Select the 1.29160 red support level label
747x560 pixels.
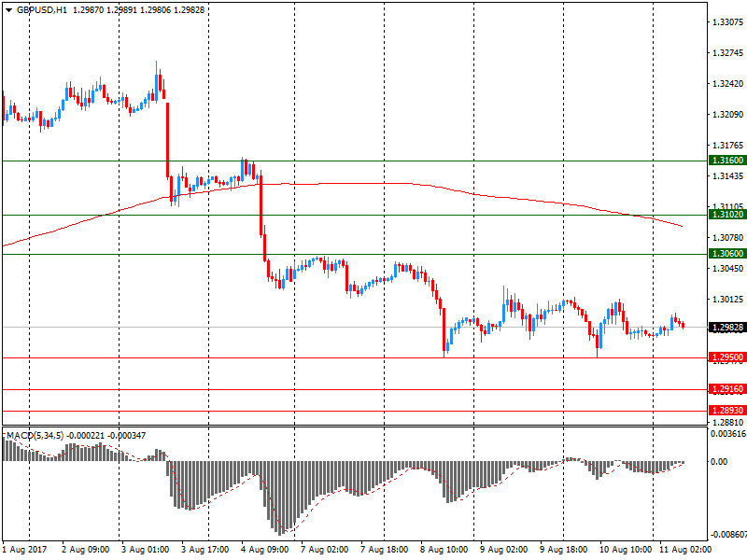[727, 389]
